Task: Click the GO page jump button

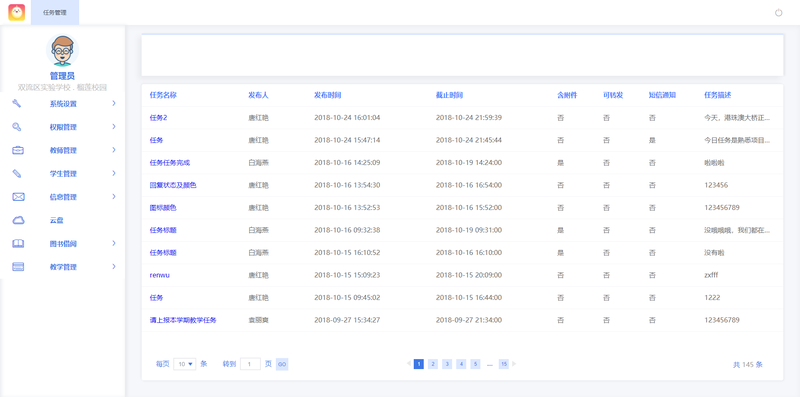Action: click(x=282, y=364)
